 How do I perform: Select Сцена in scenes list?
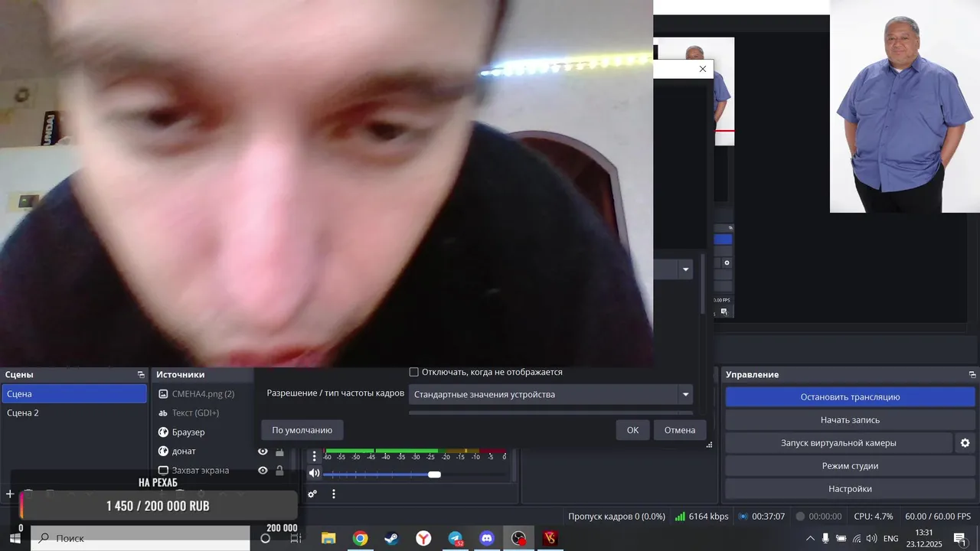point(73,393)
